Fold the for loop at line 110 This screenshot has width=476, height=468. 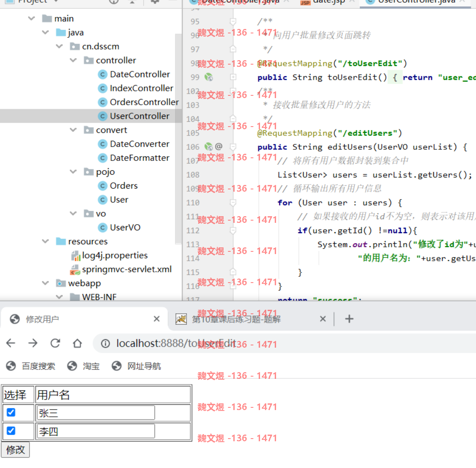233,203
